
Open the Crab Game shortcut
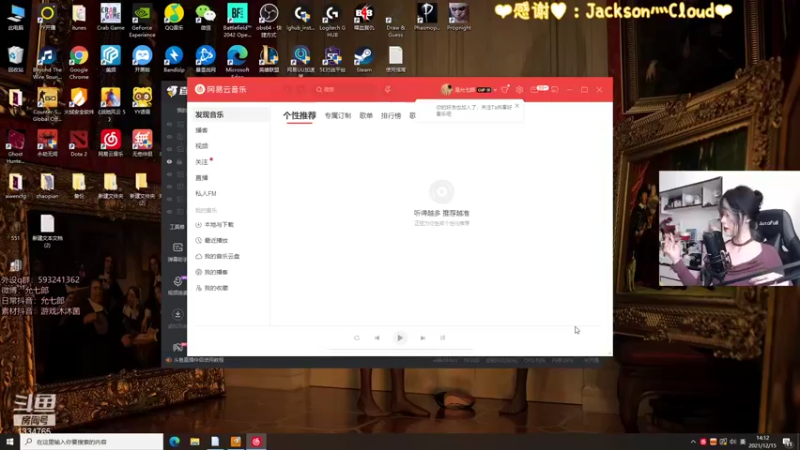click(110, 17)
